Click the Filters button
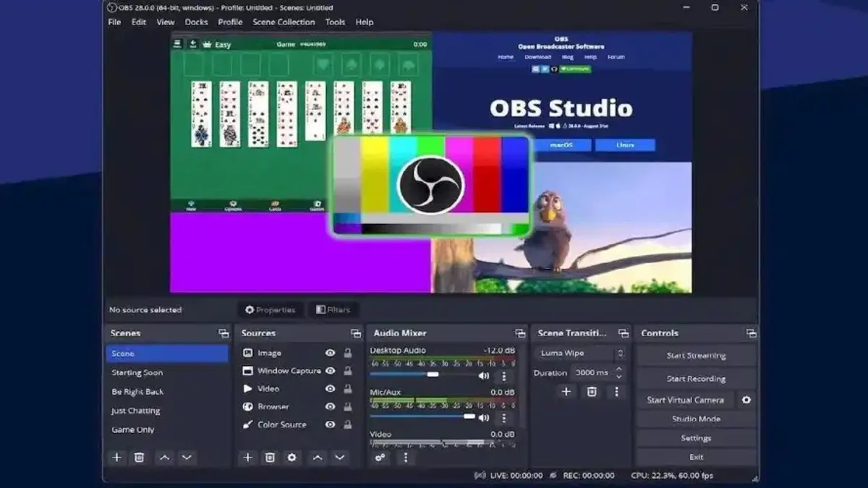The width and height of the screenshot is (868, 488). click(333, 309)
